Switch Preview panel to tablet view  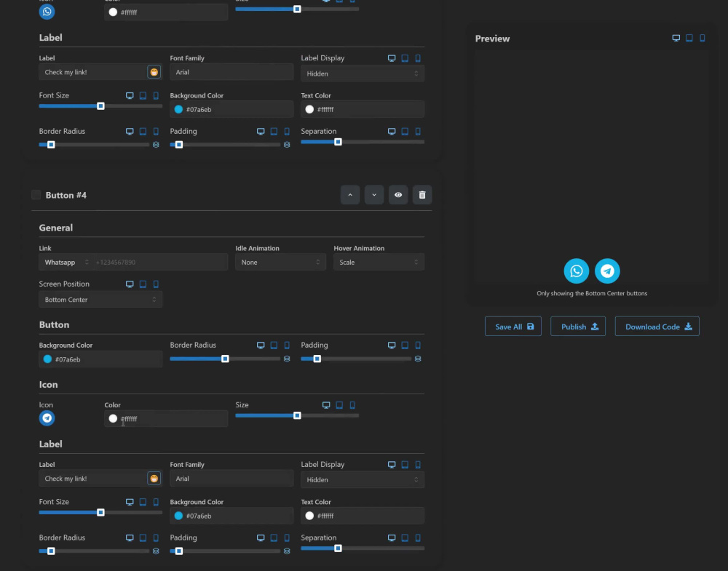(689, 38)
